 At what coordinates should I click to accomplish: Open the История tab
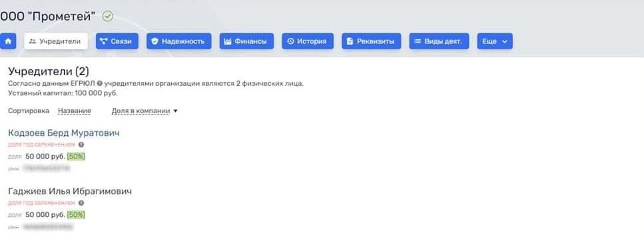(308, 41)
